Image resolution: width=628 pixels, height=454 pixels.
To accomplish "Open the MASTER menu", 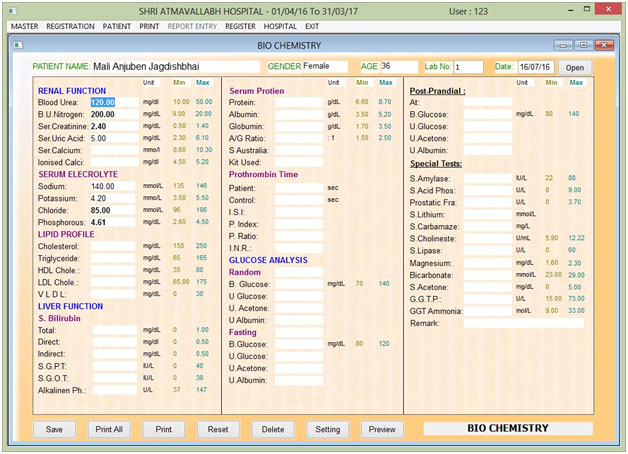I will pos(22,26).
